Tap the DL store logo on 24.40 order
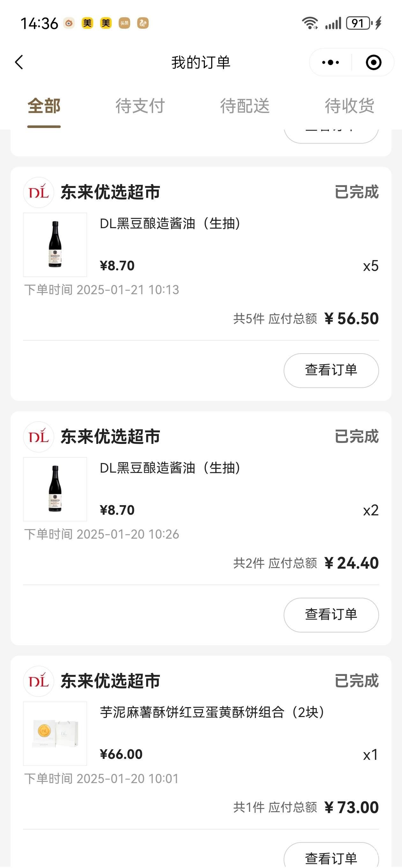 (39, 437)
